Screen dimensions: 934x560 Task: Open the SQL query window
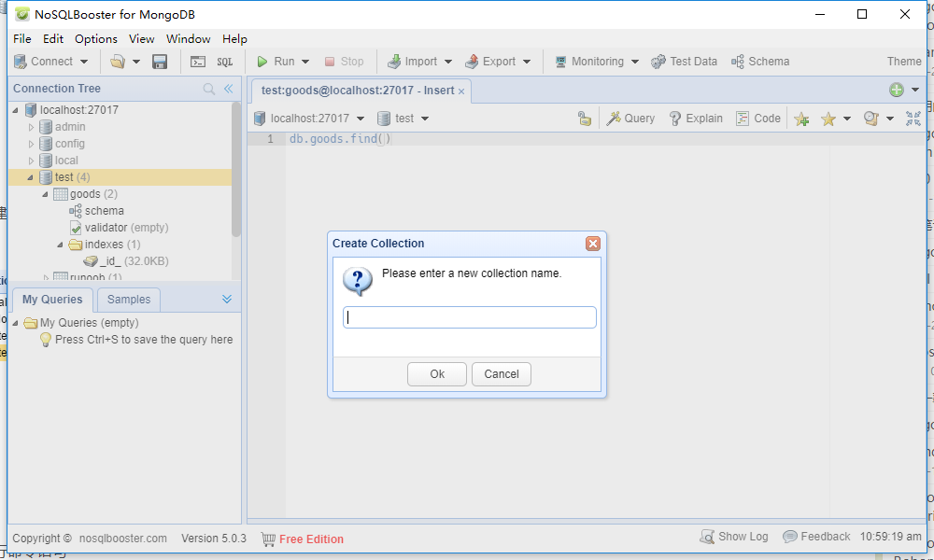[225, 62]
